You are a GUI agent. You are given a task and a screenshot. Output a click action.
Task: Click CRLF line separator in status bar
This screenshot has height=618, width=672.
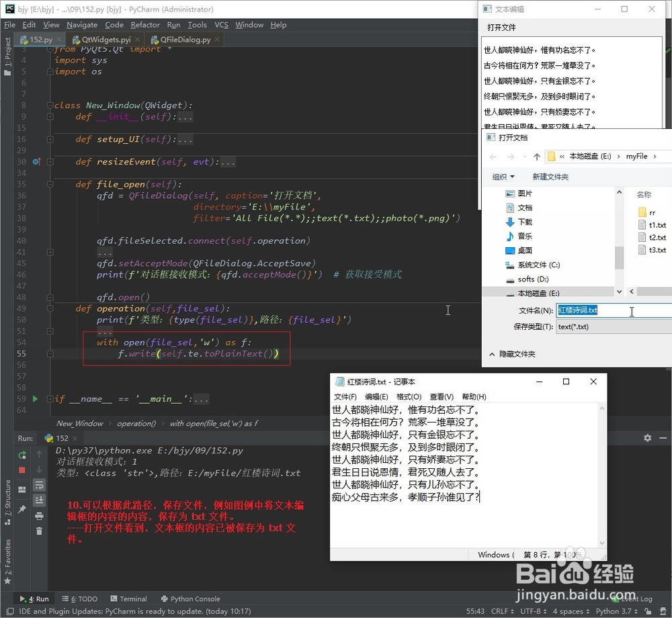click(502, 611)
